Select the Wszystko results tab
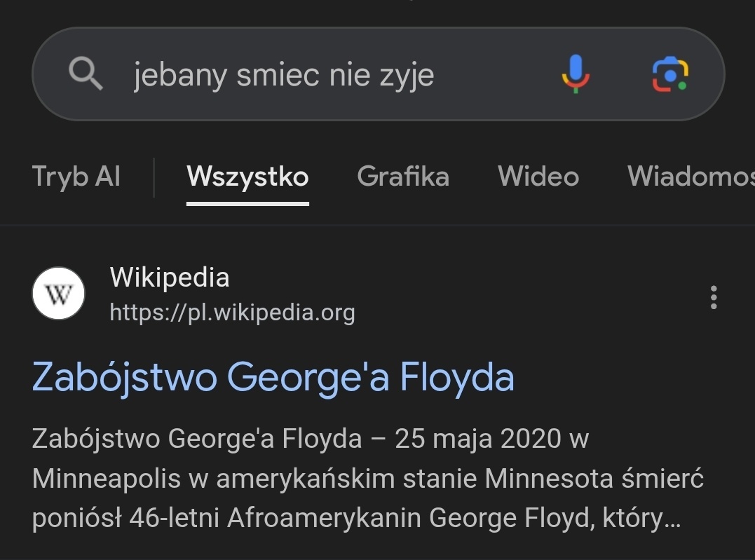The height and width of the screenshot is (560, 755). [x=247, y=177]
